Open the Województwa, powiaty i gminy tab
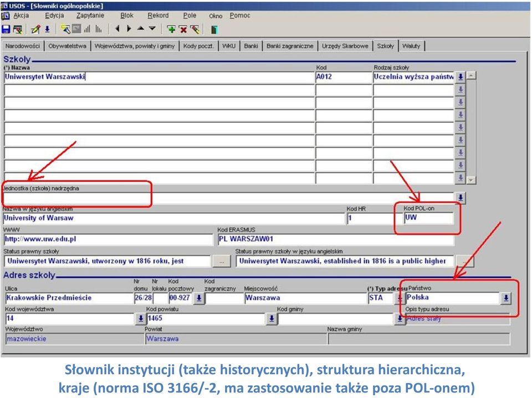532x398 pixels. (135, 46)
